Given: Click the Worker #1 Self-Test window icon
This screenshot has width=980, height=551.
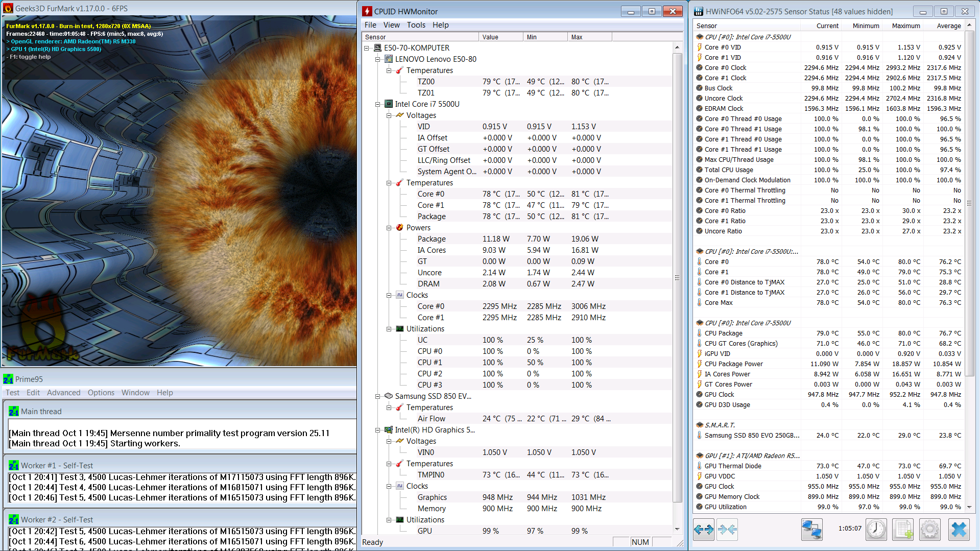Looking at the screenshot, I should 14,466.
